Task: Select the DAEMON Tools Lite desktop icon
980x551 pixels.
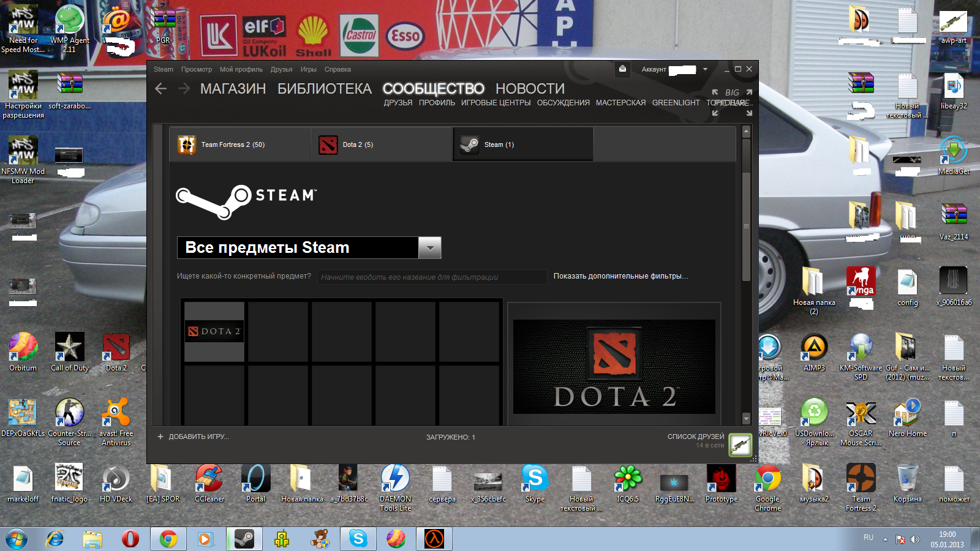Action: [x=395, y=487]
